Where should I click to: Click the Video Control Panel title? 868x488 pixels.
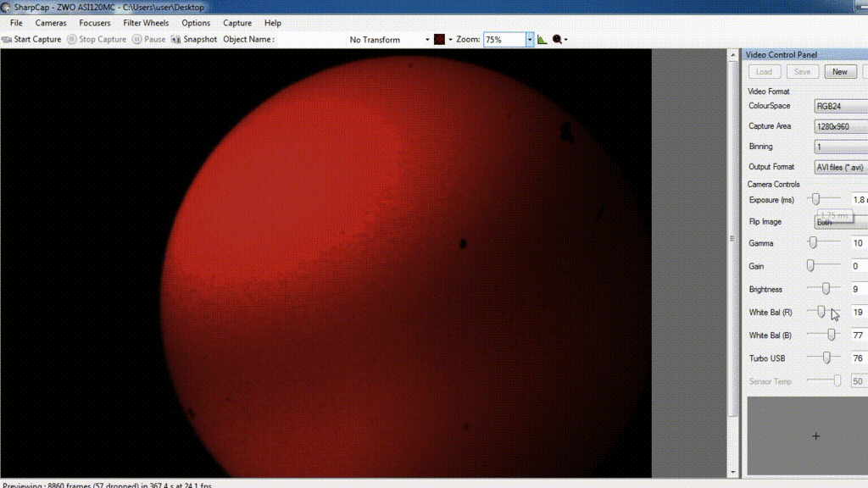point(781,55)
